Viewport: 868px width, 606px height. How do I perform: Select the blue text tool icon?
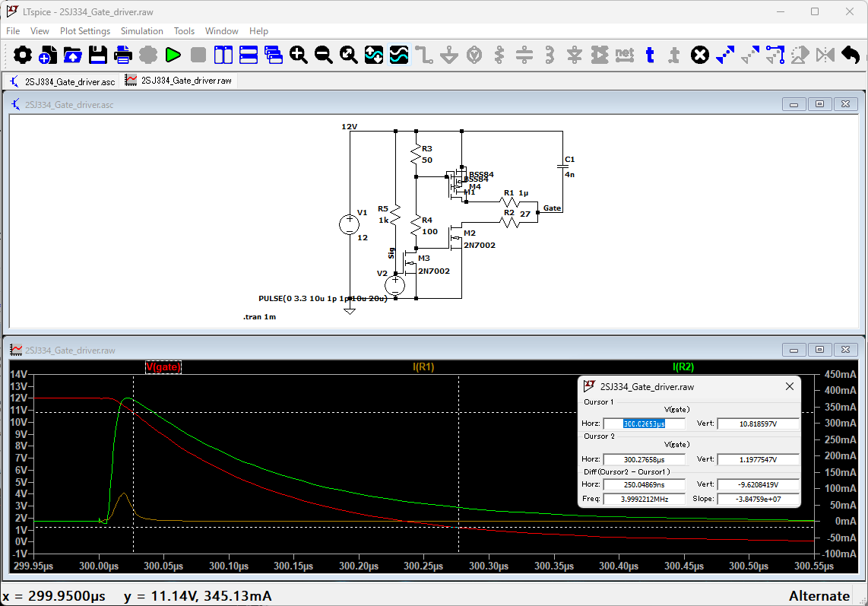click(x=649, y=55)
